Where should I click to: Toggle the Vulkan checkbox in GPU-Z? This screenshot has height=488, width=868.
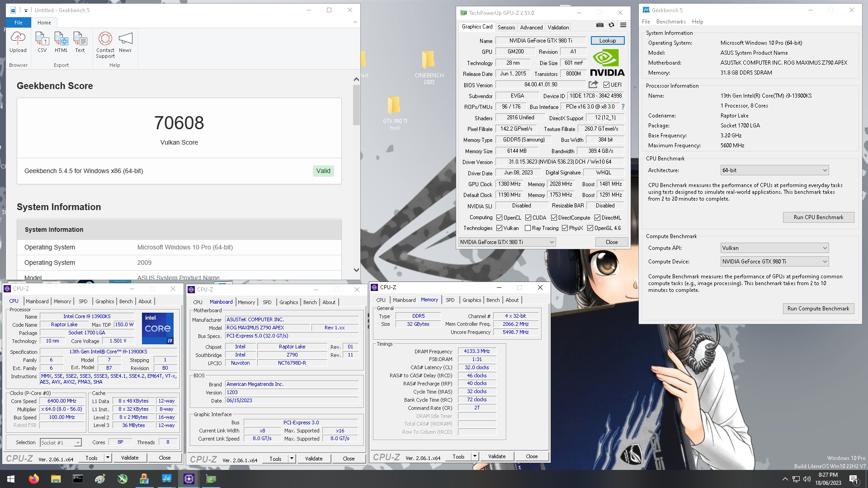coord(499,228)
